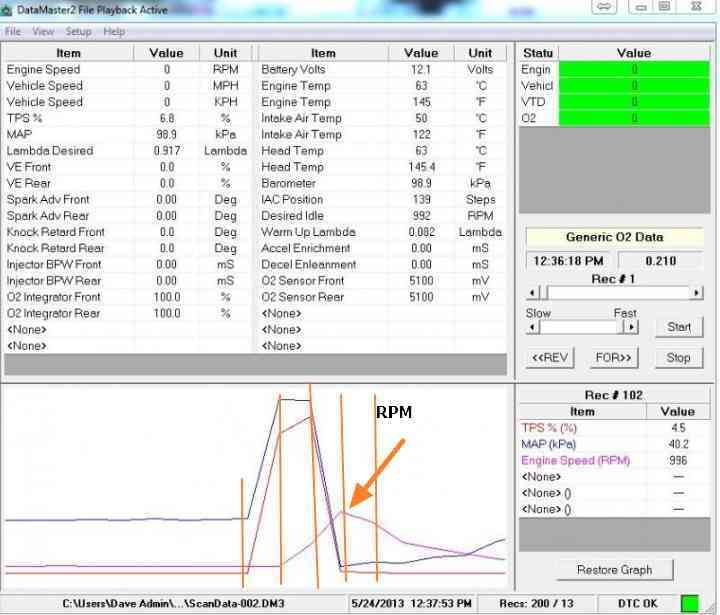Select the O2 Integrator Rear row
The height and width of the screenshot is (615, 720).
[129, 313]
